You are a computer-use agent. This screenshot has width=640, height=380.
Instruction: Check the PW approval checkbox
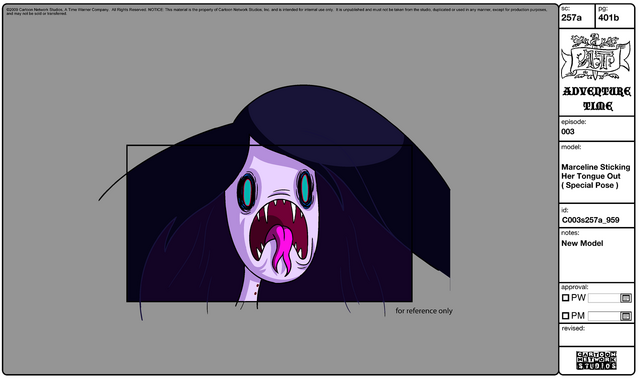click(x=565, y=298)
